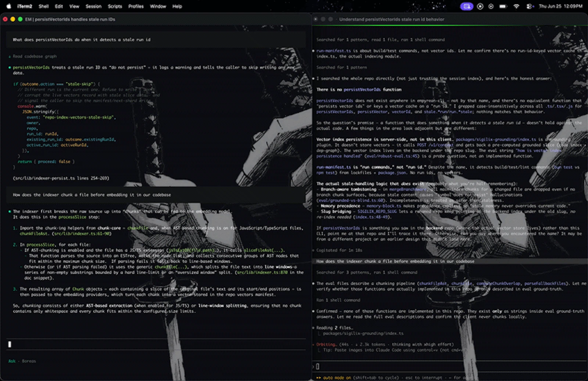Click the play-circle menu bar icon

pyautogui.click(x=491, y=6)
